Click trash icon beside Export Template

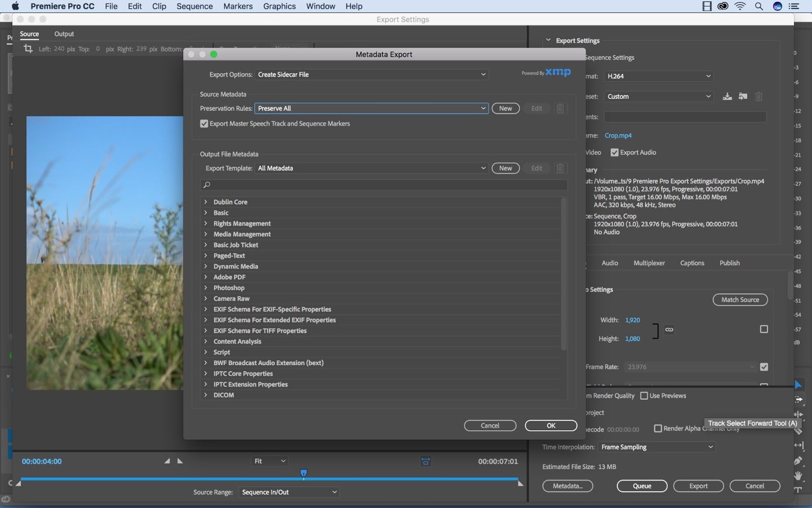coord(560,168)
